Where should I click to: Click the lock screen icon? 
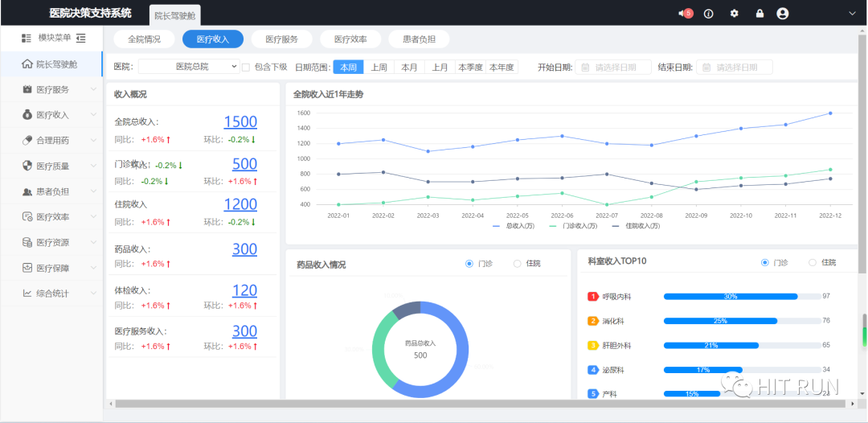(x=759, y=14)
